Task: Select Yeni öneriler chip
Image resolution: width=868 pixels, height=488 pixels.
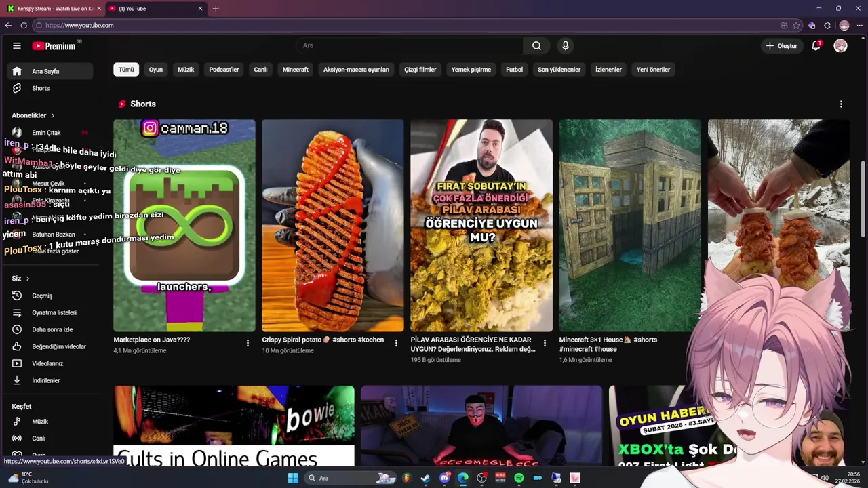Action: pyautogui.click(x=653, y=69)
